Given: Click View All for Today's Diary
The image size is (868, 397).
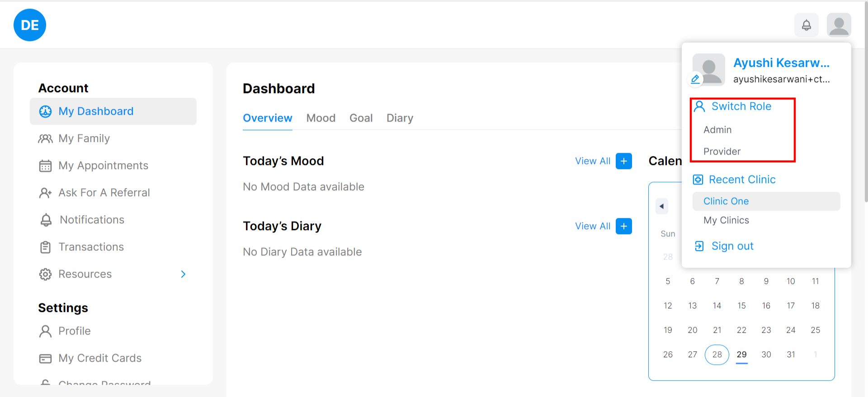Looking at the screenshot, I should [x=592, y=226].
